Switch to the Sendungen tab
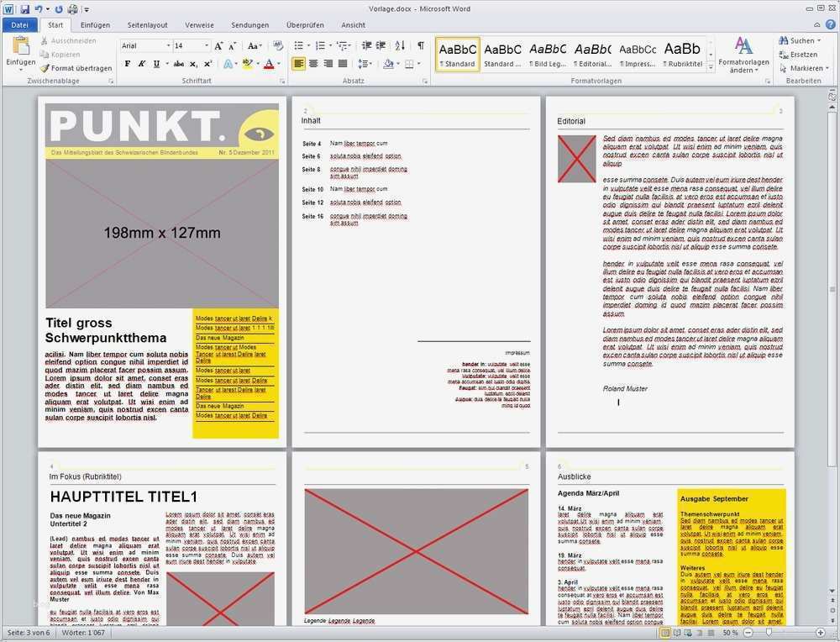This screenshot has height=642, width=840. click(x=250, y=24)
